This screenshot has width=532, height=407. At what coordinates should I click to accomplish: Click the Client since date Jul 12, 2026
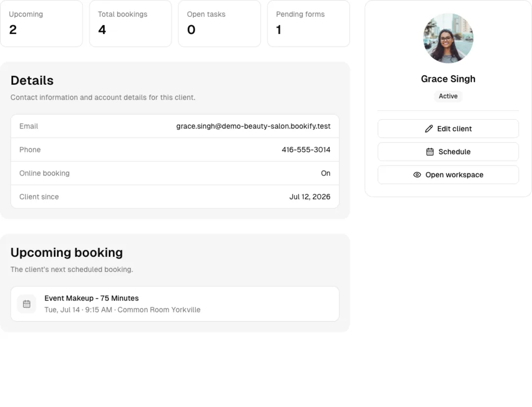click(310, 197)
